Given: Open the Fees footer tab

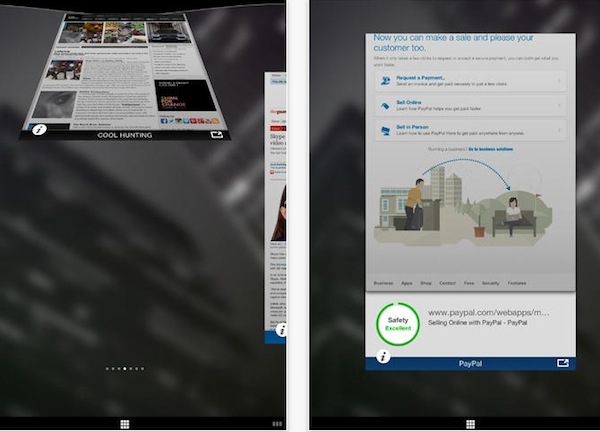Looking at the screenshot, I should coord(469,283).
